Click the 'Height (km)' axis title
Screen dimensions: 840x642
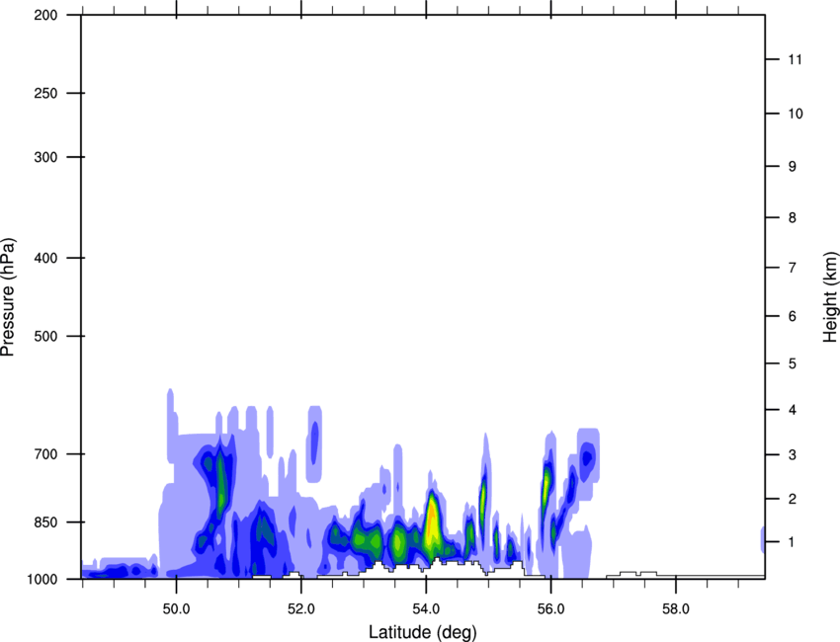[x=830, y=296]
